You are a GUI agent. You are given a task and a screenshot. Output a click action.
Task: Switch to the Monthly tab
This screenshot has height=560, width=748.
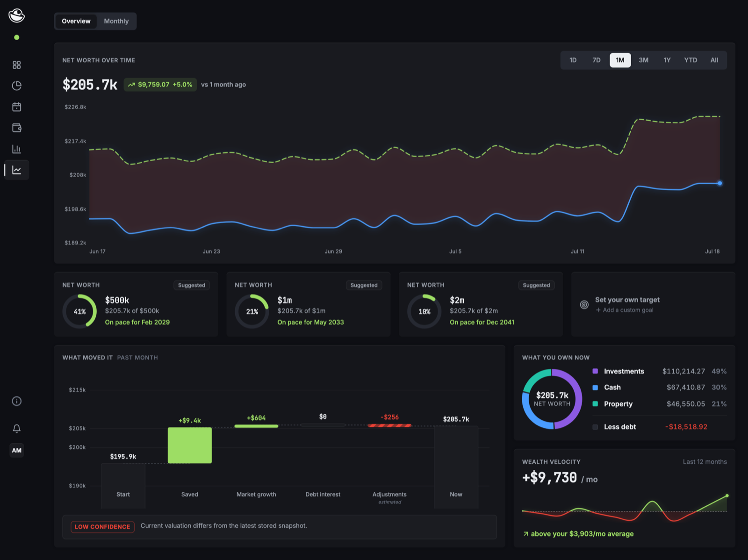(x=116, y=21)
